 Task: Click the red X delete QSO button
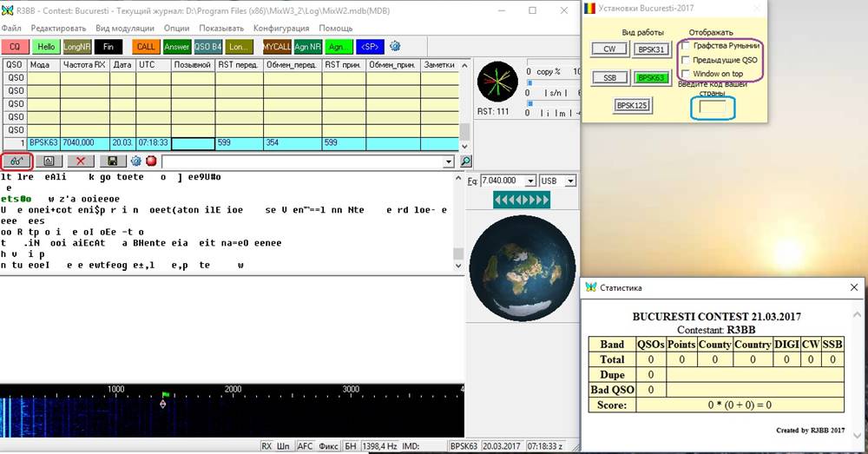click(81, 161)
